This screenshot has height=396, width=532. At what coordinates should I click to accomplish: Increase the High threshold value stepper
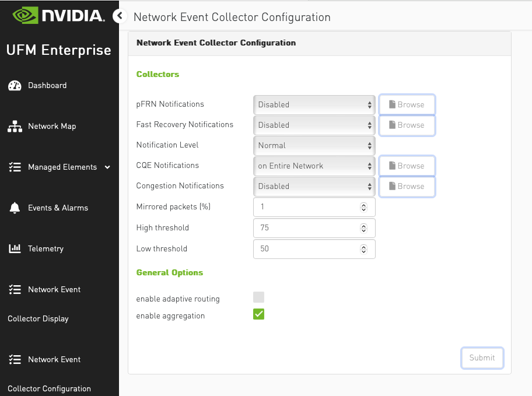tap(363, 225)
